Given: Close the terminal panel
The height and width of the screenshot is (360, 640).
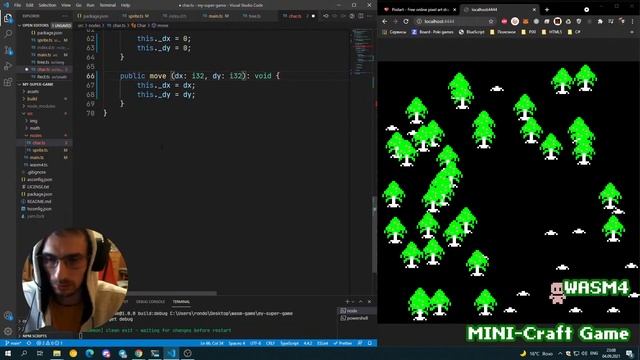Looking at the screenshot, I should point(369,302).
